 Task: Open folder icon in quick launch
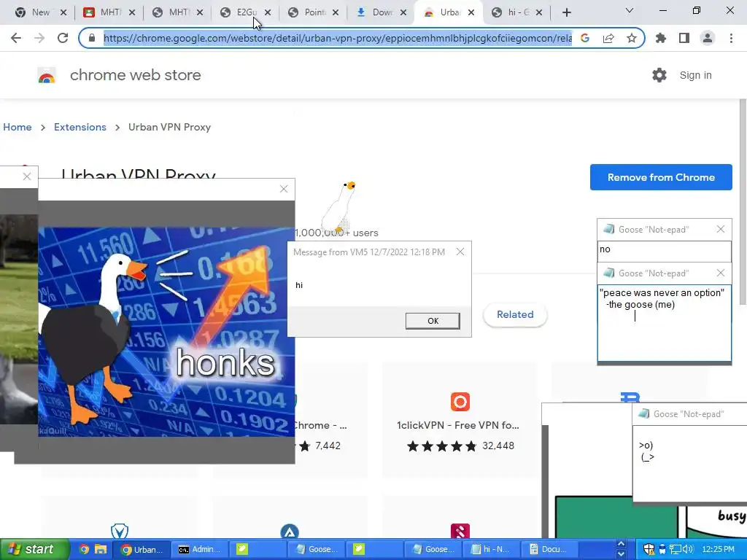tap(101, 550)
